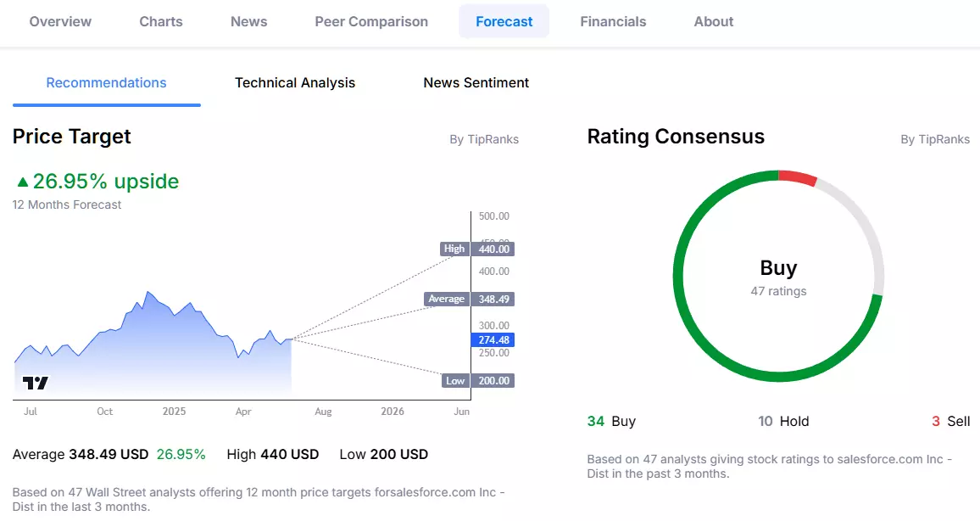Open the Overview tab
Viewport: 980px width, 521px height.
tap(60, 21)
